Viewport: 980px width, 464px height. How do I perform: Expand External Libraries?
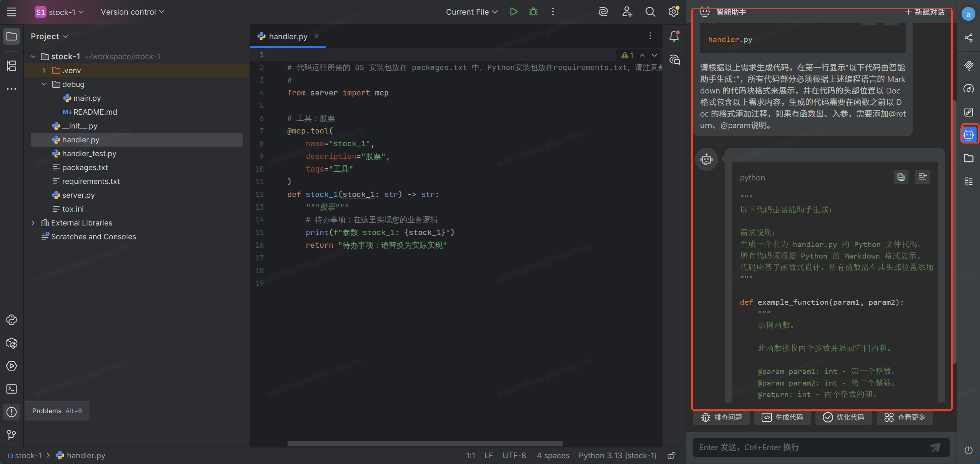[33, 223]
